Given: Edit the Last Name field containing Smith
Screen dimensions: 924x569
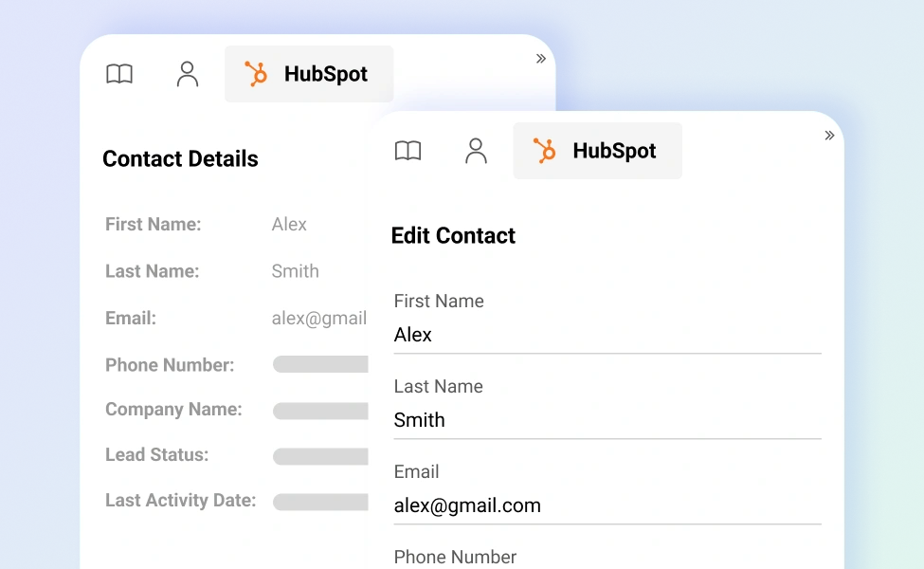Looking at the screenshot, I should [x=607, y=420].
